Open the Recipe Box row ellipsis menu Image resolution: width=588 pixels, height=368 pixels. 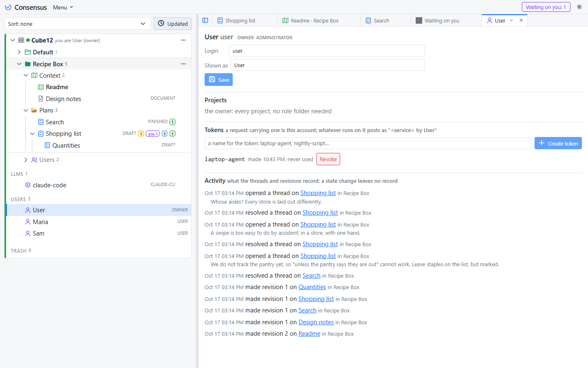pyautogui.click(x=183, y=64)
